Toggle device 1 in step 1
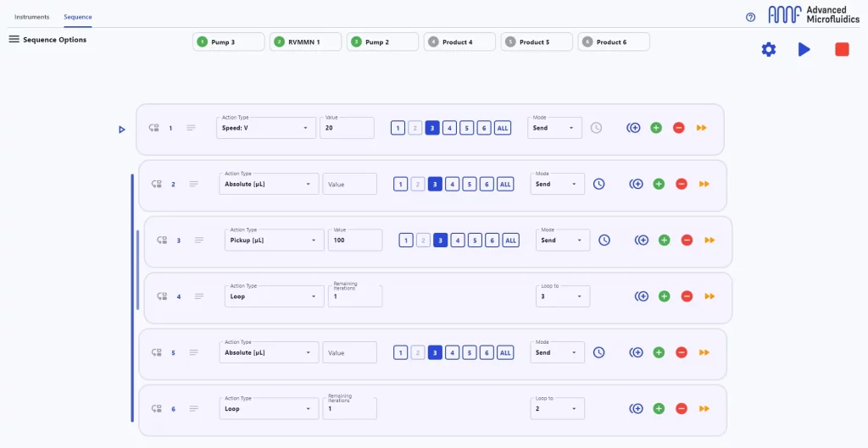Image resolution: width=868 pixels, height=448 pixels. [398, 128]
